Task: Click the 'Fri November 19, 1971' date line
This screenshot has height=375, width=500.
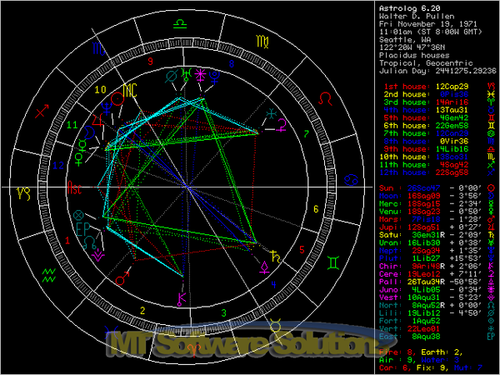Action: 428,24
